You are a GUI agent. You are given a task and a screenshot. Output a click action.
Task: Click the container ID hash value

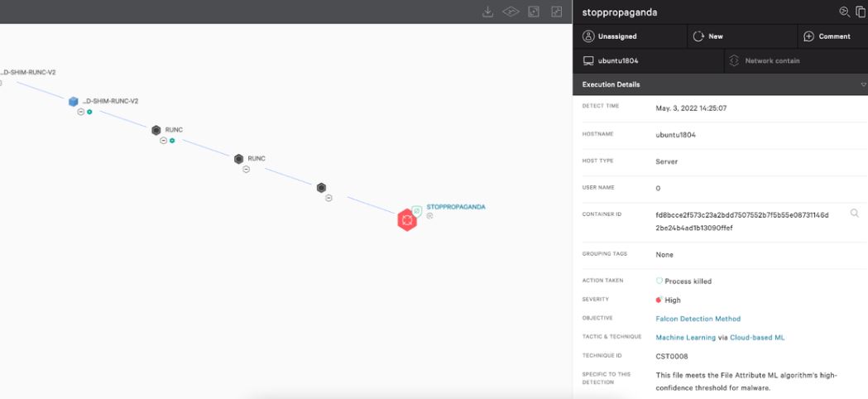click(x=742, y=221)
